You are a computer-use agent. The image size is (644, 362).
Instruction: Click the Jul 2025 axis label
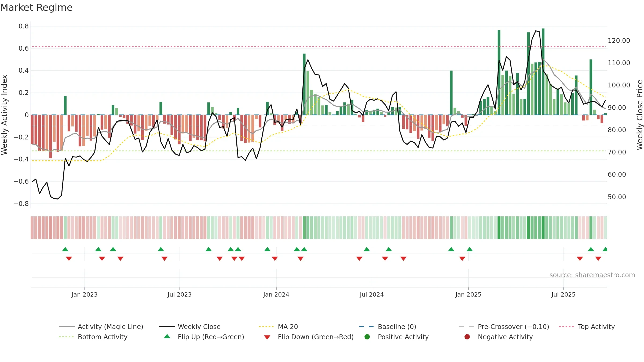pos(563,294)
